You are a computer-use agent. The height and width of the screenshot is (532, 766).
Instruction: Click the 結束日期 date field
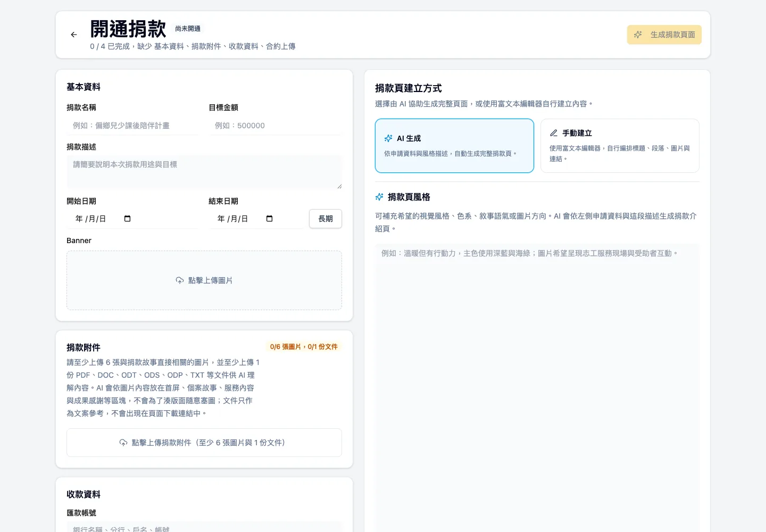pyautogui.click(x=256, y=219)
